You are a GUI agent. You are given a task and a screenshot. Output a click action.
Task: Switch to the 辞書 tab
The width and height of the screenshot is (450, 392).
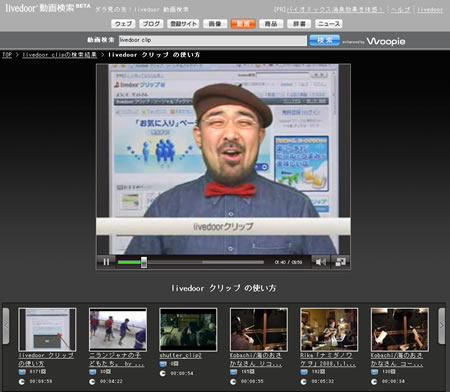click(x=299, y=24)
